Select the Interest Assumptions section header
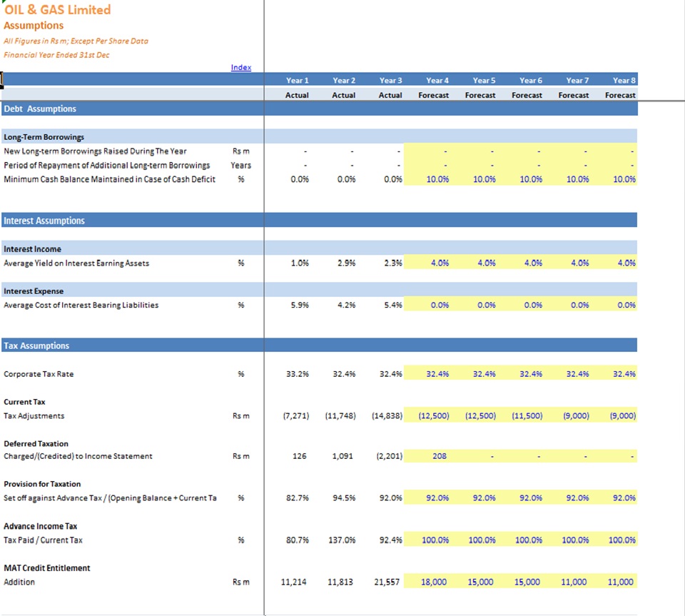The image size is (685, 616). pyautogui.click(x=44, y=221)
